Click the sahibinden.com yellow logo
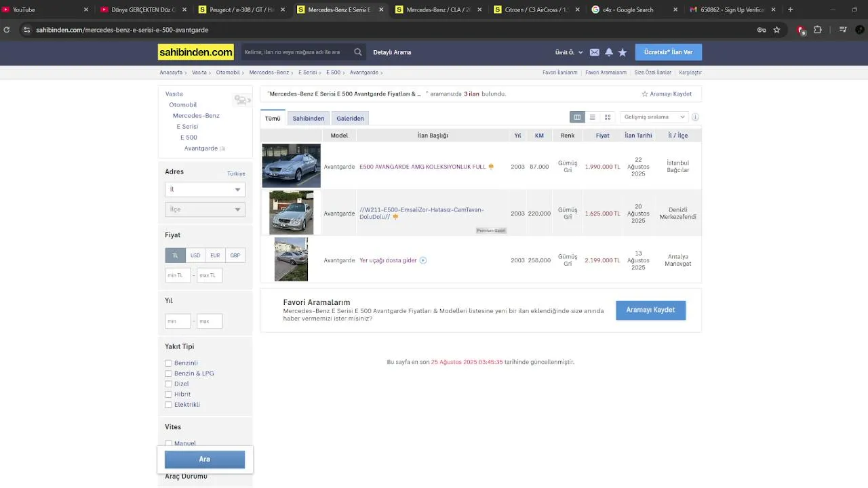Screen dimensions: 868x488 tap(196, 52)
